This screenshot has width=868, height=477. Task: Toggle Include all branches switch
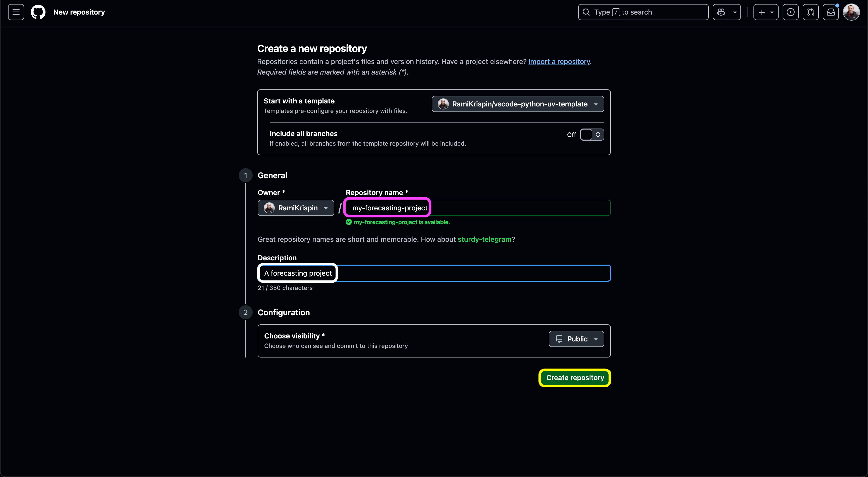[592, 134]
